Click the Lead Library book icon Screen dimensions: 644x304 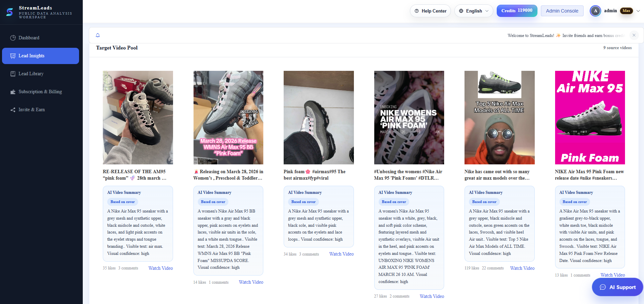point(13,74)
